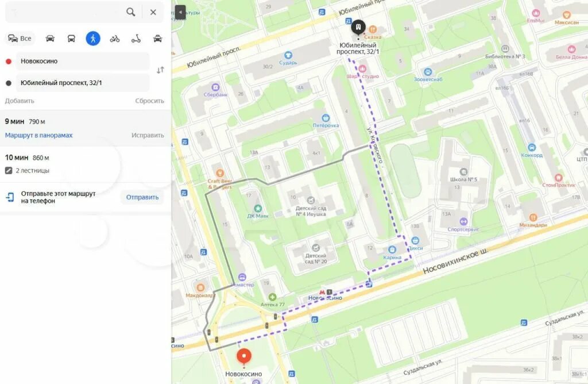The height and width of the screenshot is (384, 588).
Task: Click 'Добавить' to add a waypoint
Action: click(x=20, y=101)
